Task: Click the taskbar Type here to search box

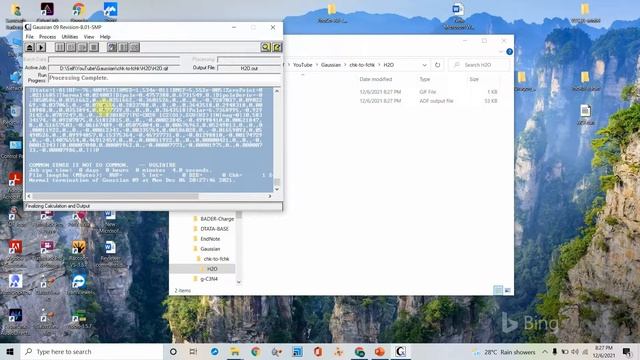Action: point(91,351)
